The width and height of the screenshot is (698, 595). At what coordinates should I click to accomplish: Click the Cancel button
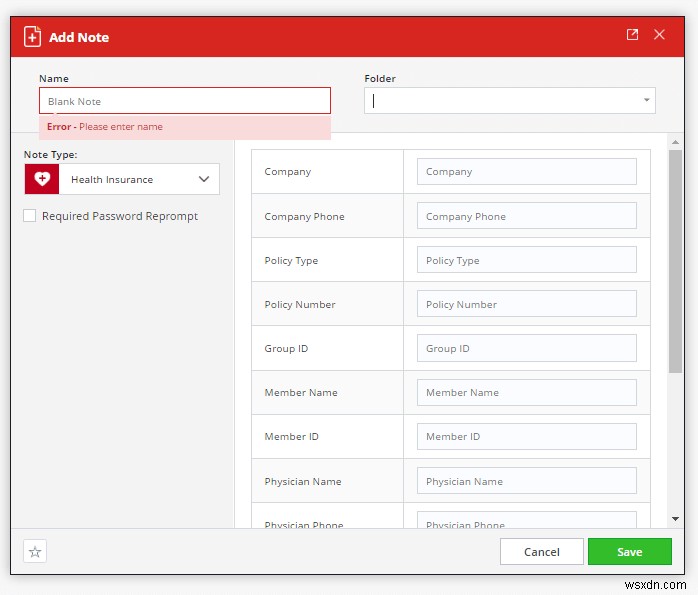pyautogui.click(x=541, y=552)
